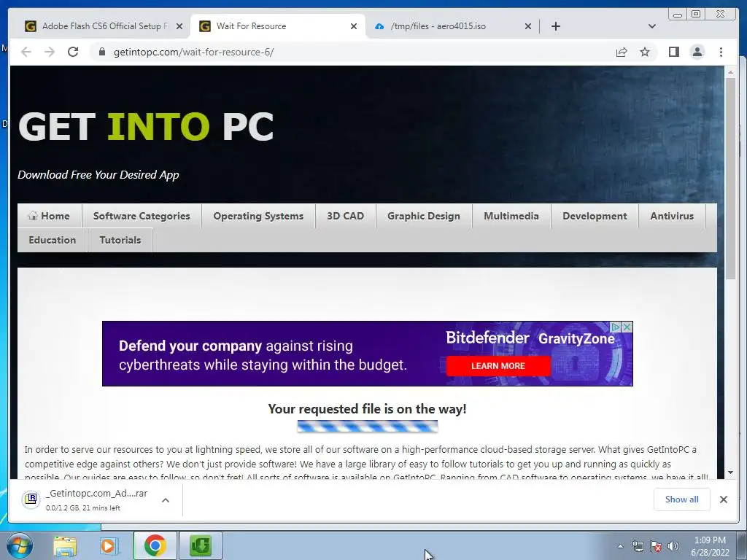Reload the Wait For Resource page
The height and width of the screenshot is (560, 747).
tap(73, 52)
